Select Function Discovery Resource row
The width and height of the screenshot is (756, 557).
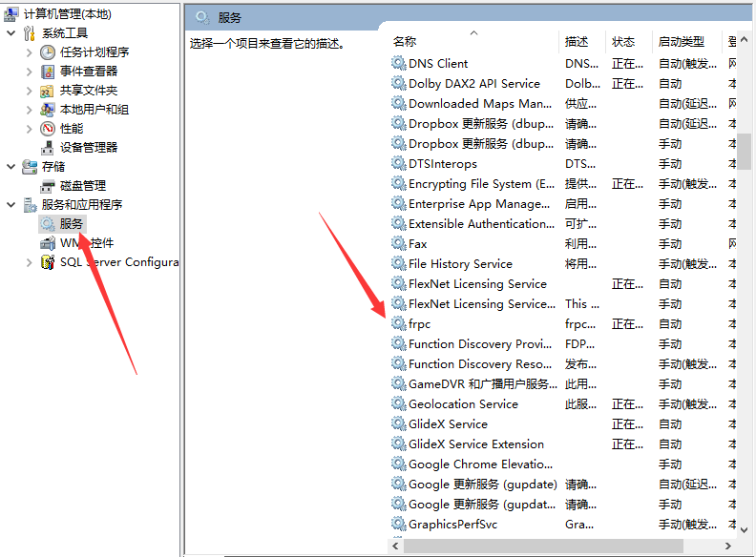pyautogui.click(x=480, y=364)
